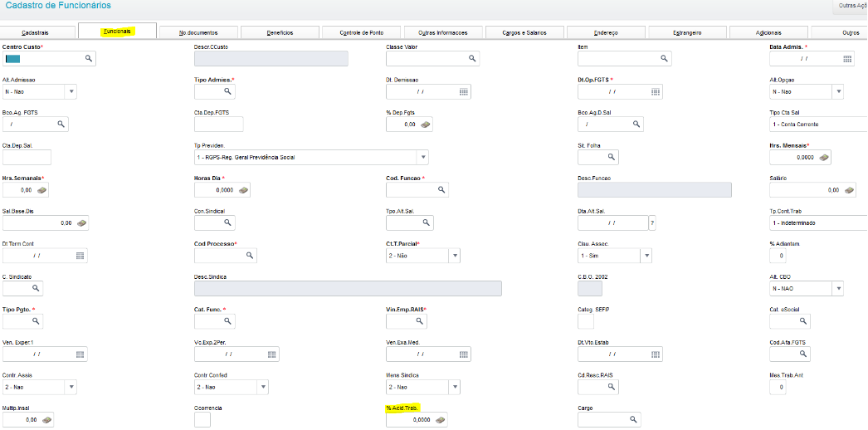The height and width of the screenshot is (430, 868).
Task: Search Vin.Emp.RAIS with magnifier icon
Action: [x=419, y=321]
